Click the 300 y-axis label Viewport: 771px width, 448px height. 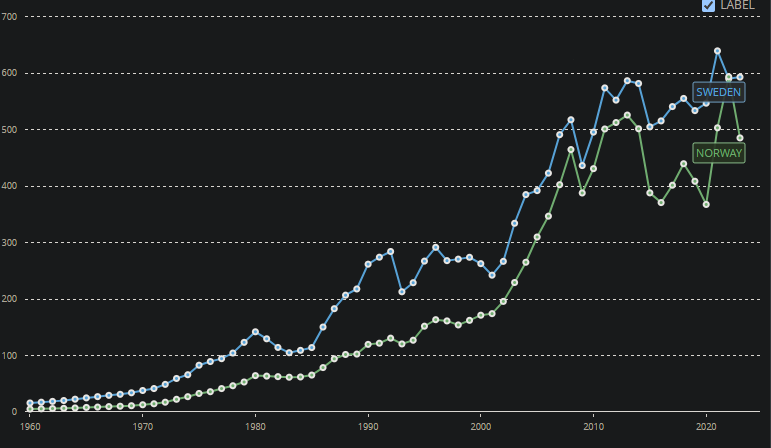pyautogui.click(x=9, y=242)
